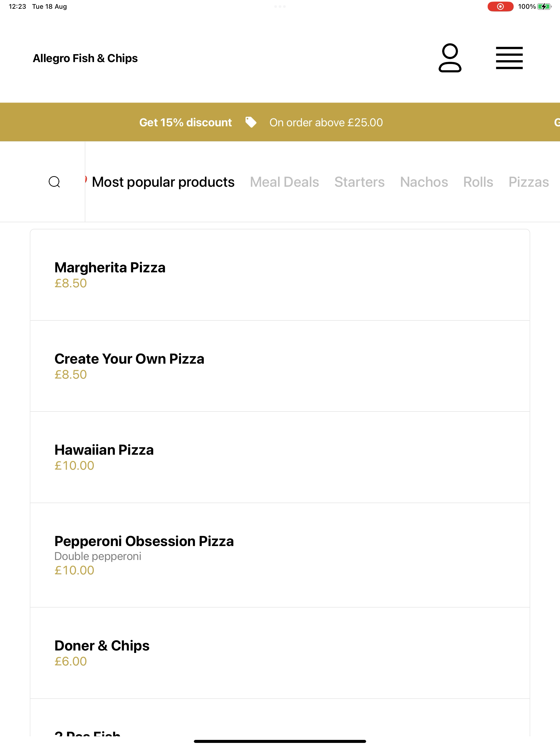Viewport: 560px width, 747px height.
Task: Go to Allegro Fish & Chips home
Action: (85, 58)
